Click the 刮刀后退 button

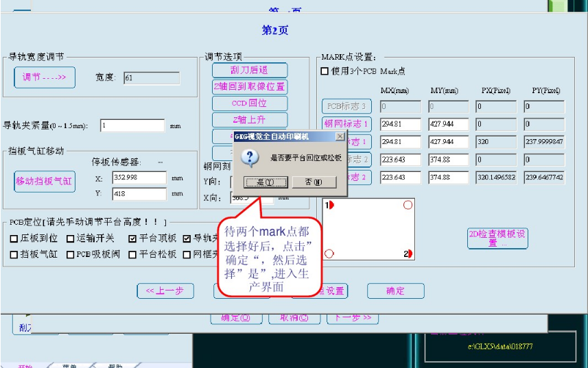(249, 70)
